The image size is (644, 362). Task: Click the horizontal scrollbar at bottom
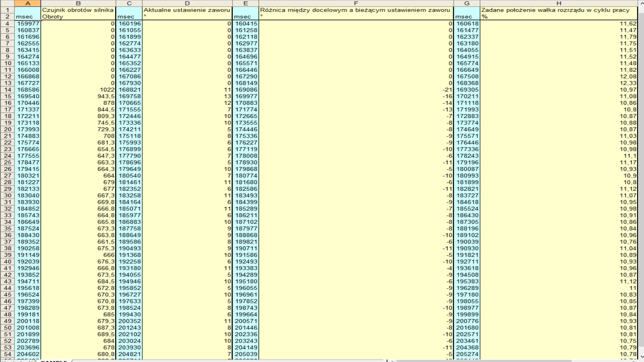(503, 361)
